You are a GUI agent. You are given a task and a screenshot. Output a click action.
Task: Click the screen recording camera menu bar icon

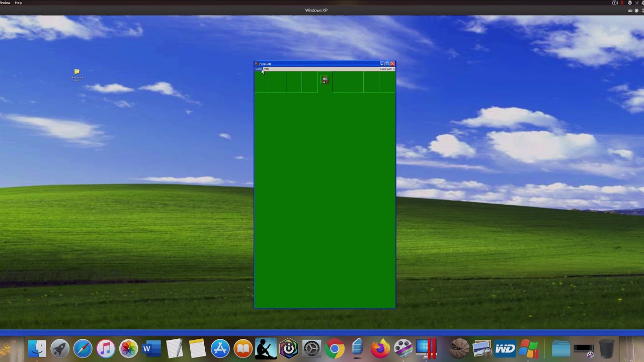[615, 3]
